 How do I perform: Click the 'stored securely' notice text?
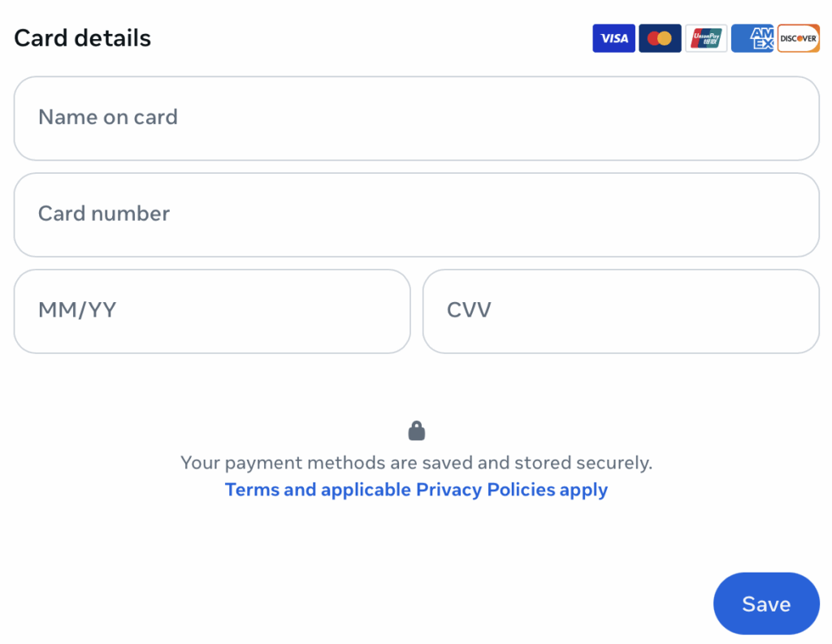[416, 463]
